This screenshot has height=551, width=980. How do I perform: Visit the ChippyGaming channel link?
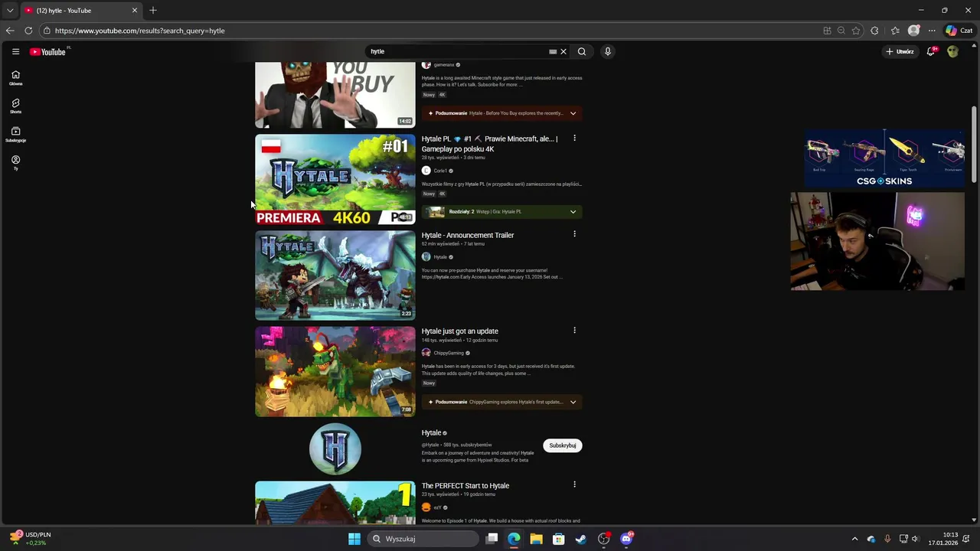(449, 353)
